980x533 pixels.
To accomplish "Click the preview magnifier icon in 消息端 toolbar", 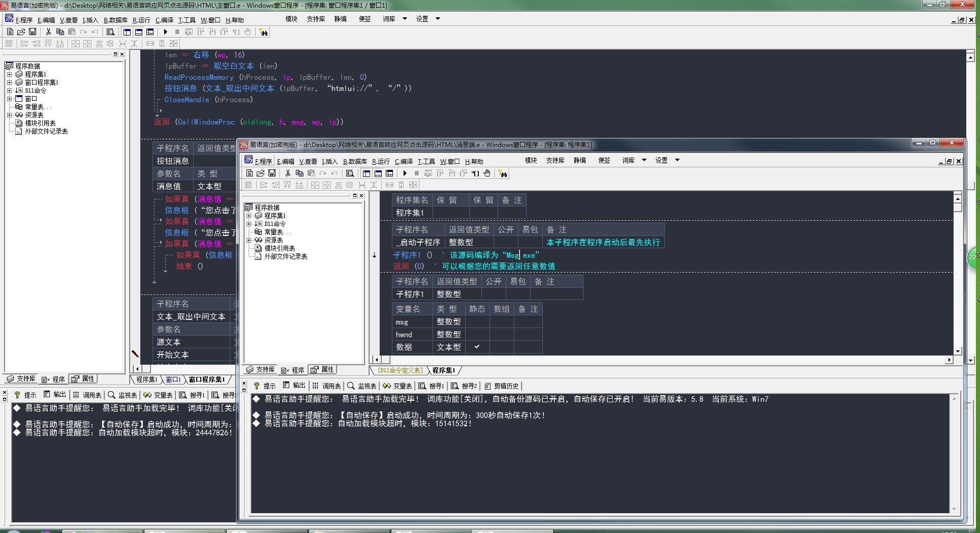I will pos(350,173).
